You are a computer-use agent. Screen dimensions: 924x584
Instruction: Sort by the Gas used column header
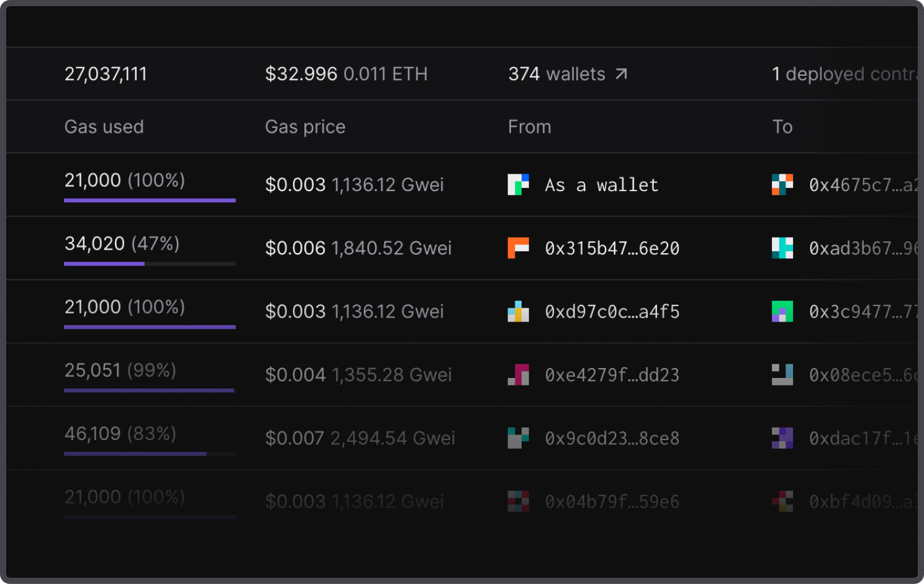(x=104, y=127)
